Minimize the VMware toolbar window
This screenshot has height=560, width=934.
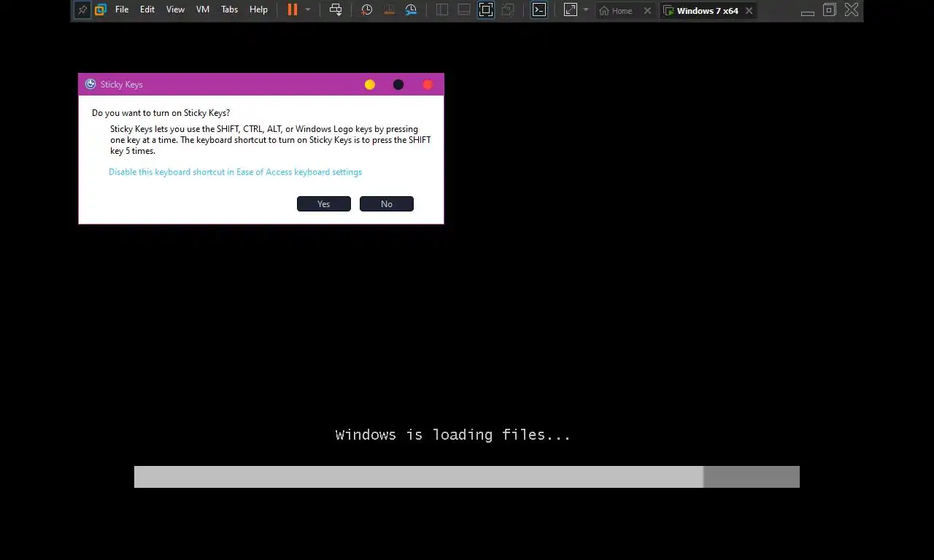pyautogui.click(x=808, y=12)
